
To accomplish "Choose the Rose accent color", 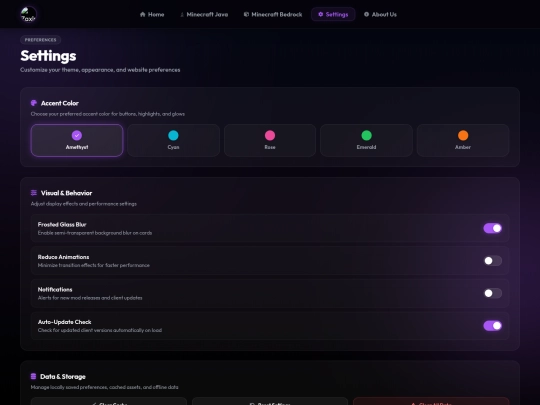I will (x=270, y=141).
